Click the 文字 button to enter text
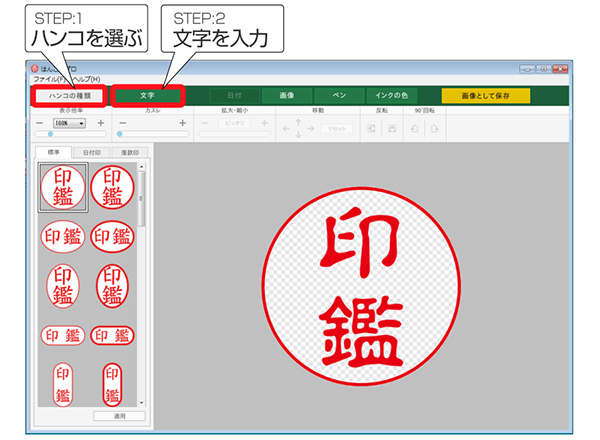600x440 pixels. (147, 96)
